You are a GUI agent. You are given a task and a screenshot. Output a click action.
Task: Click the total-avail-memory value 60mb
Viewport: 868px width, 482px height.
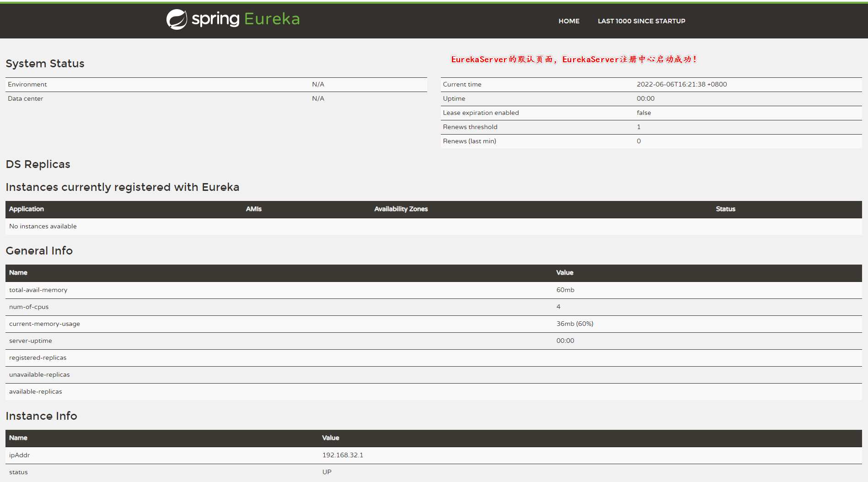pyautogui.click(x=565, y=290)
